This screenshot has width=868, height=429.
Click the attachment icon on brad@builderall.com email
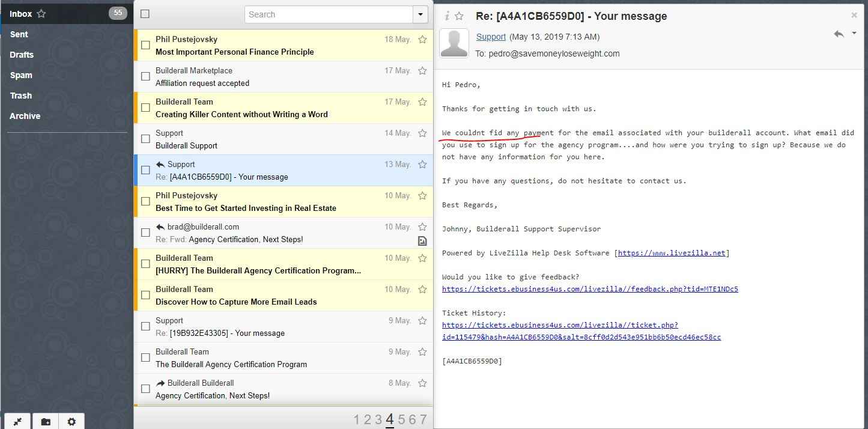422,241
